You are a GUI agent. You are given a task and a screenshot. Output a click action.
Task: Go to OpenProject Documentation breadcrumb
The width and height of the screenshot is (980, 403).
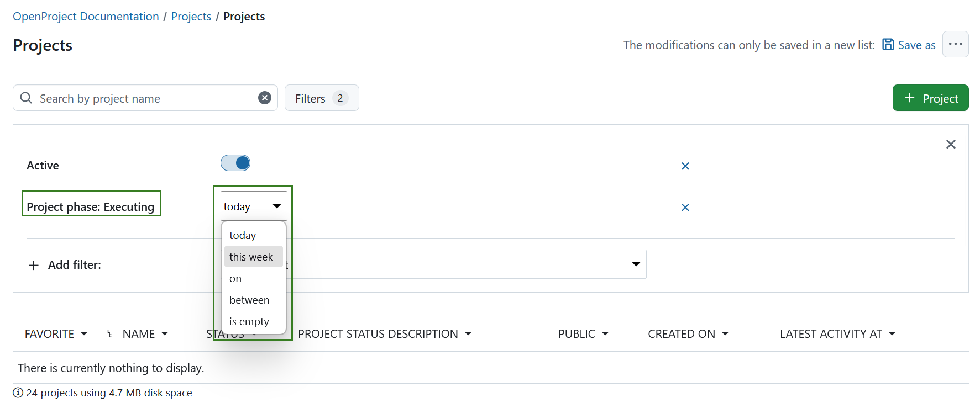point(86,17)
